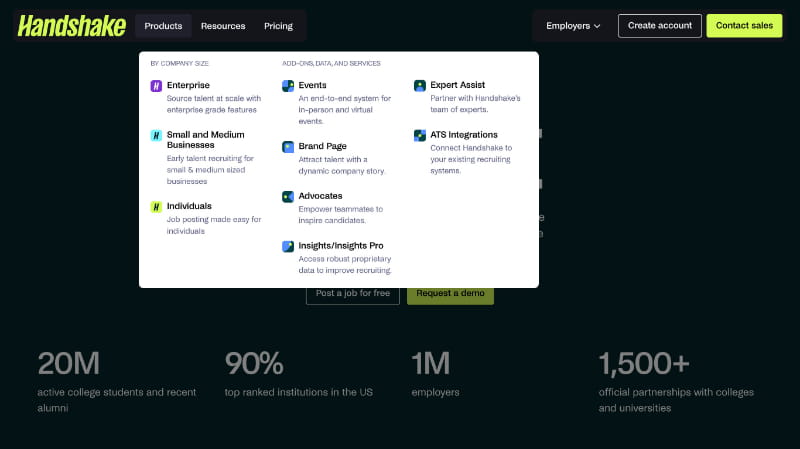Open the Events add-on link
Screen dimensions: 800x449
pos(312,85)
